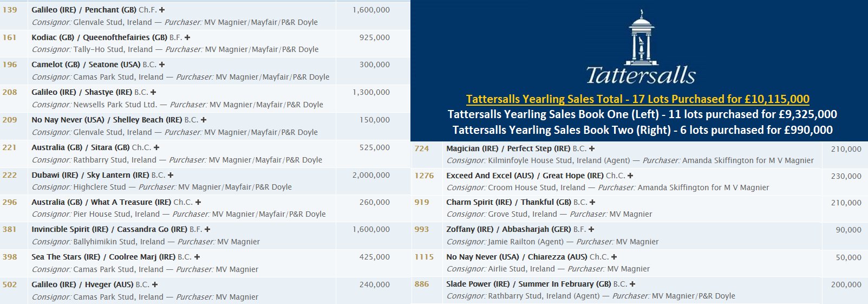Image resolution: width=868 pixels, height=304 pixels.
Task: Click purchaser Amanda Skiffington on lot 724
Action: click(x=748, y=161)
